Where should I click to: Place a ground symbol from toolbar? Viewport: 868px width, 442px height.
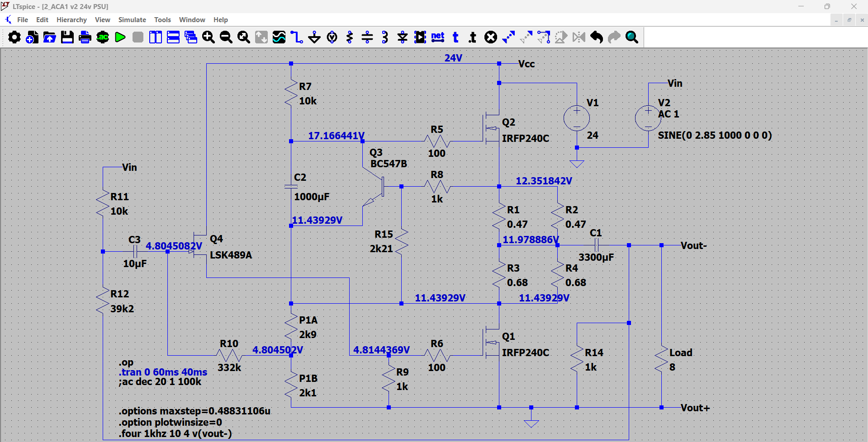point(314,37)
